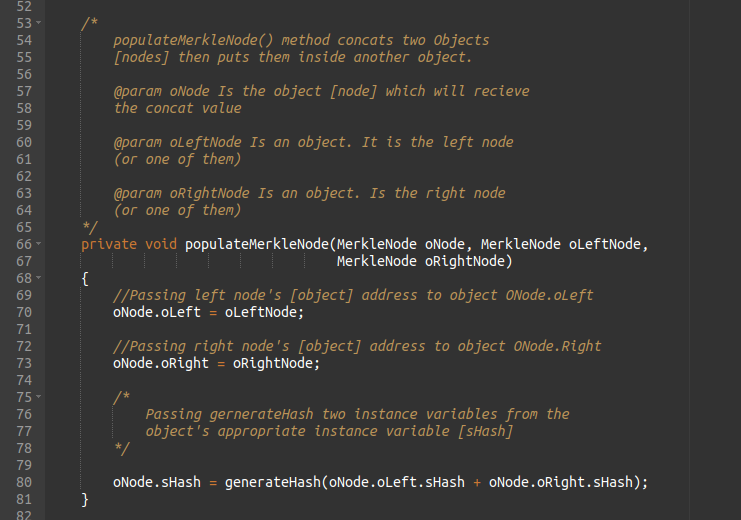Collapse the comment block fold at line 53

pos(38,23)
